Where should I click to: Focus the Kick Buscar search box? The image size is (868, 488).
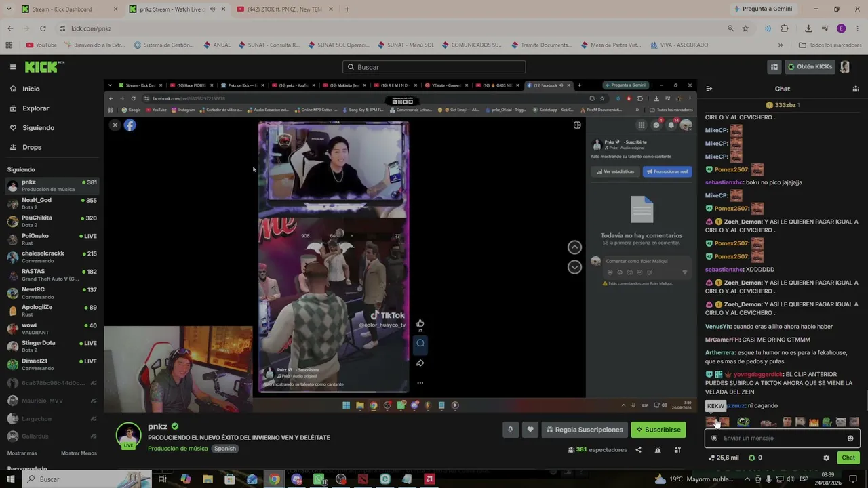tap(434, 67)
